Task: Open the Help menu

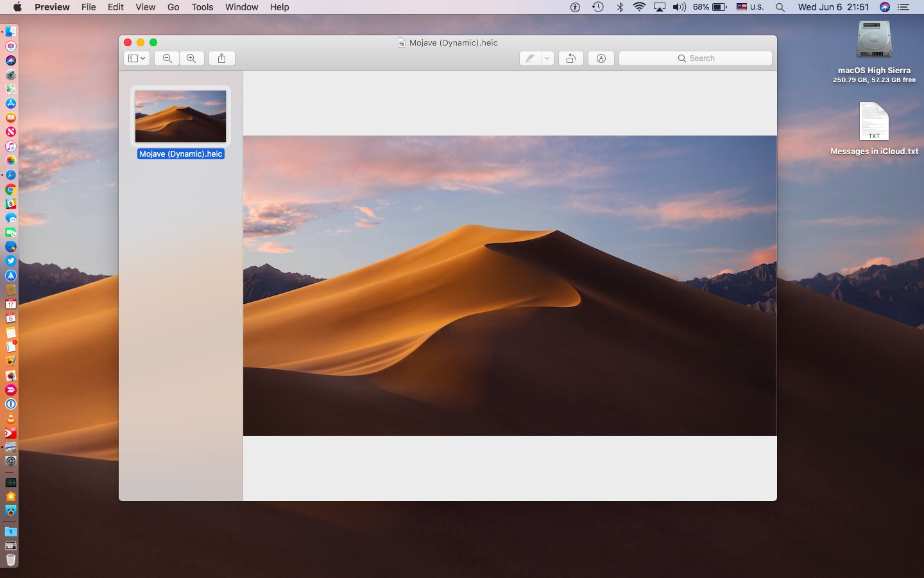Action: pyautogui.click(x=279, y=7)
